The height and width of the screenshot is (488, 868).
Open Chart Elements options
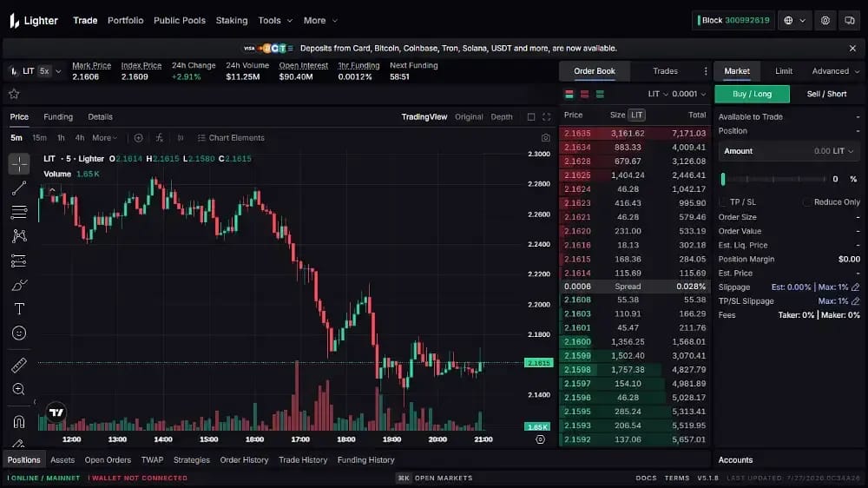[231, 138]
